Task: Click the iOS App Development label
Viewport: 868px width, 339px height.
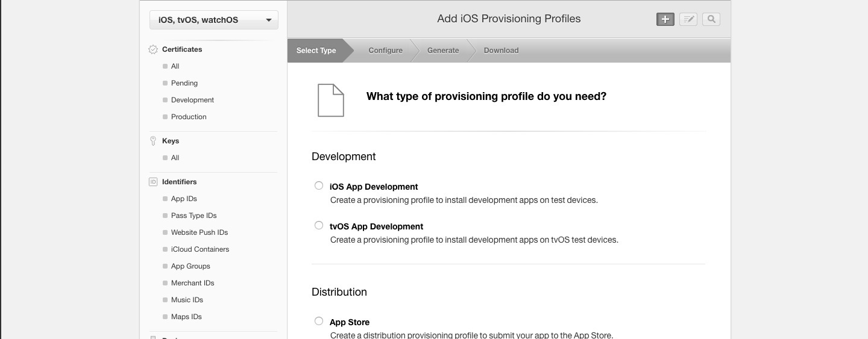Action: coord(374,187)
